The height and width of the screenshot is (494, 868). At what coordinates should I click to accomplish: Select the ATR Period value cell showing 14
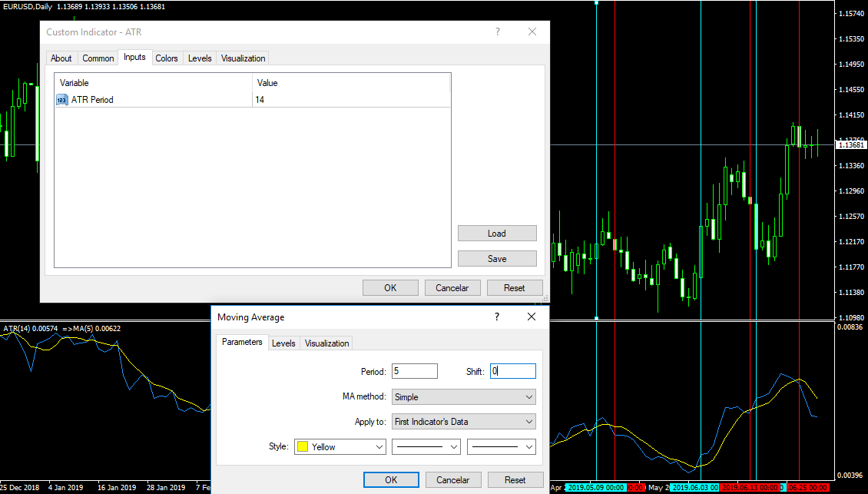pyautogui.click(x=350, y=100)
